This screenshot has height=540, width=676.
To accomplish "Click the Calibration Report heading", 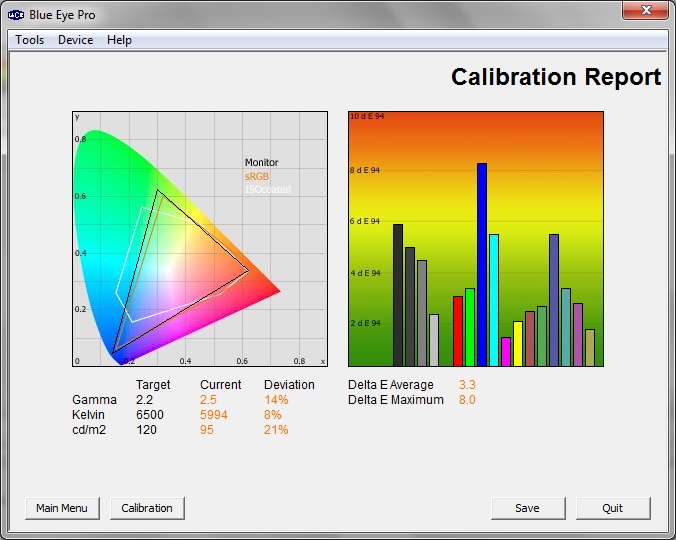I will (556, 77).
